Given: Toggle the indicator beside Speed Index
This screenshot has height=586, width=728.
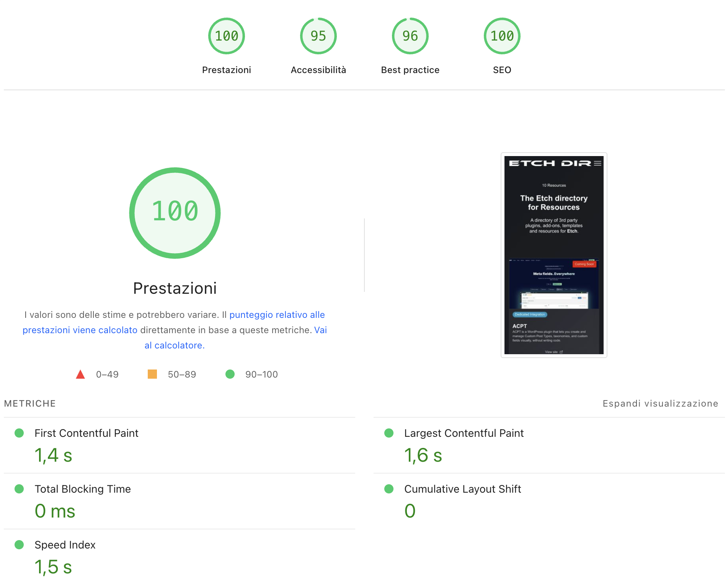Looking at the screenshot, I should coord(19,545).
